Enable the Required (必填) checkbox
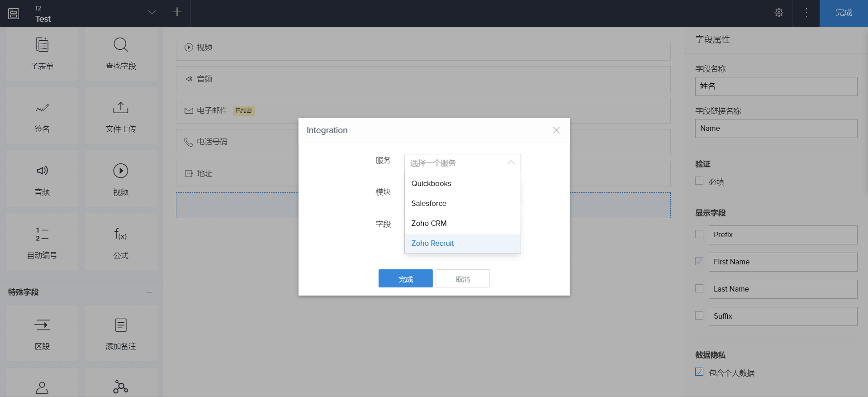The height and width of the screenshot is (397, 868). pyautogui.click(x=699, y=181)
